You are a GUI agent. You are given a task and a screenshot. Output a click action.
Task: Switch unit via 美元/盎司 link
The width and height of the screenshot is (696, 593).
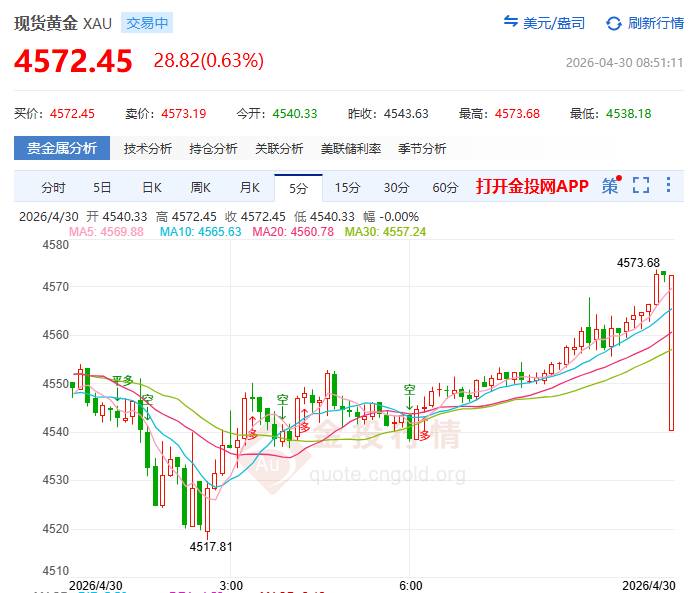pos(554,23)
